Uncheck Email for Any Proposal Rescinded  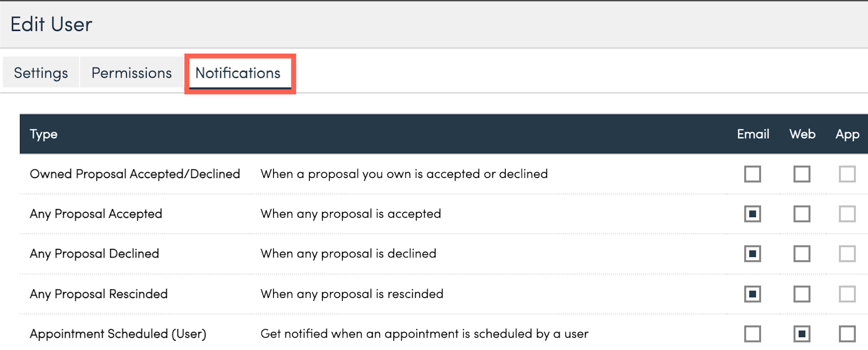pyautogui.click(x=752, y=294)
